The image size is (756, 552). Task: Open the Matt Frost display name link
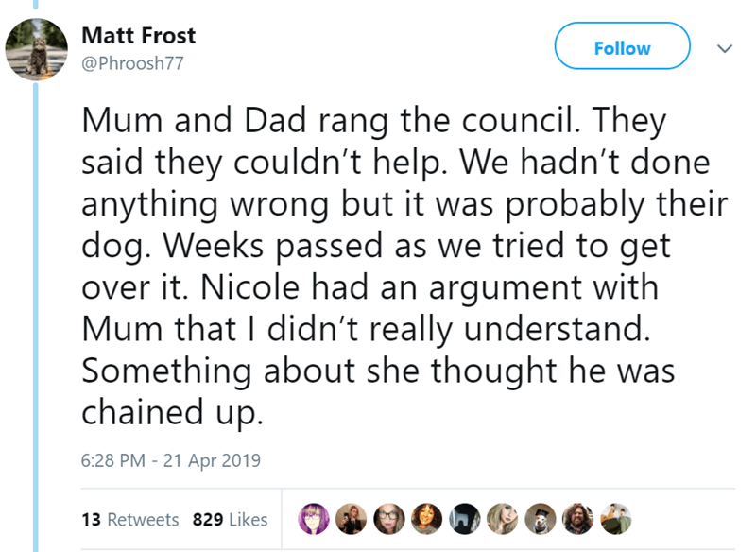[x=139, y=36]
